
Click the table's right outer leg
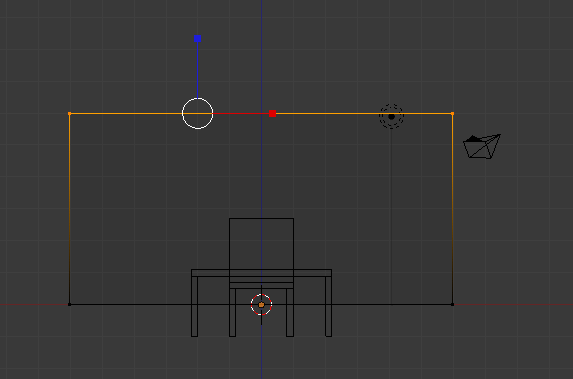329,306
